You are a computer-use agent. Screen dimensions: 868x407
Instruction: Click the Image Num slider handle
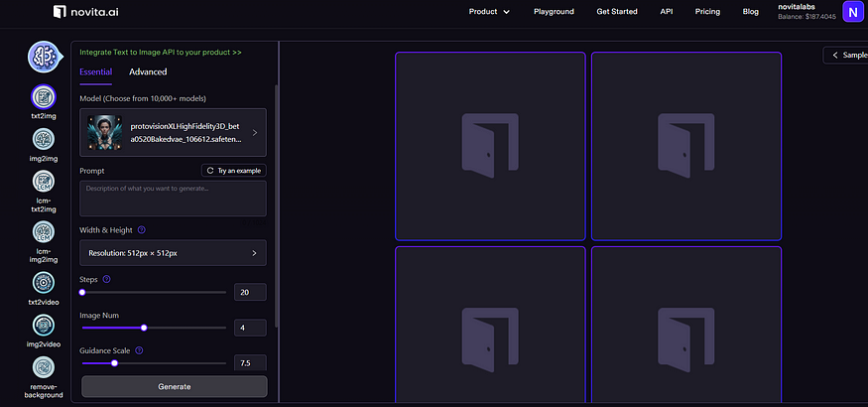click(x=144, y=328)
